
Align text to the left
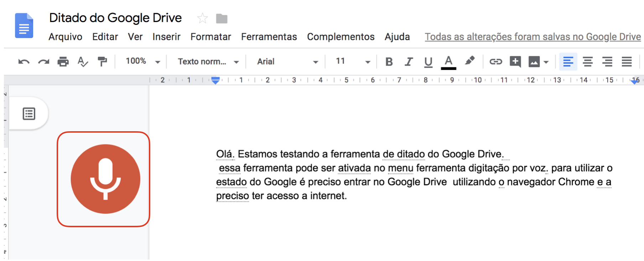(x=568, y=62)
